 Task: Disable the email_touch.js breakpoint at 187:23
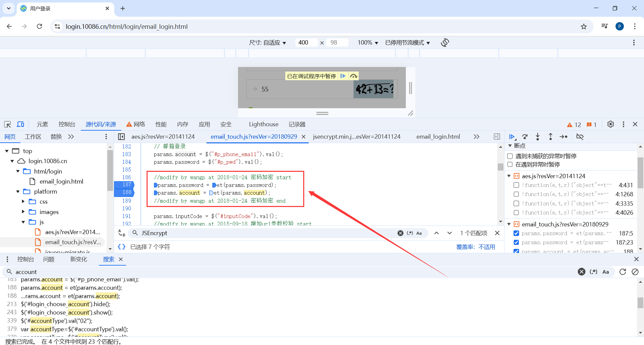tap(516, 242)
